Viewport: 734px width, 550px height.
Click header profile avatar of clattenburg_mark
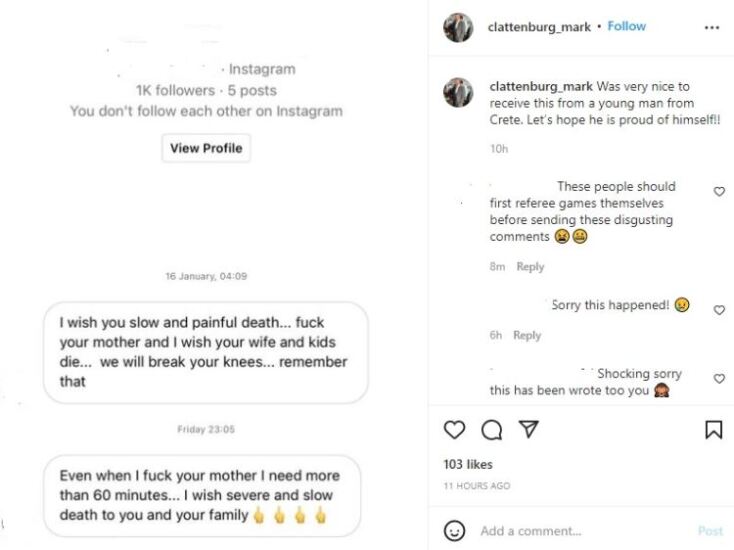pos(458,27)
